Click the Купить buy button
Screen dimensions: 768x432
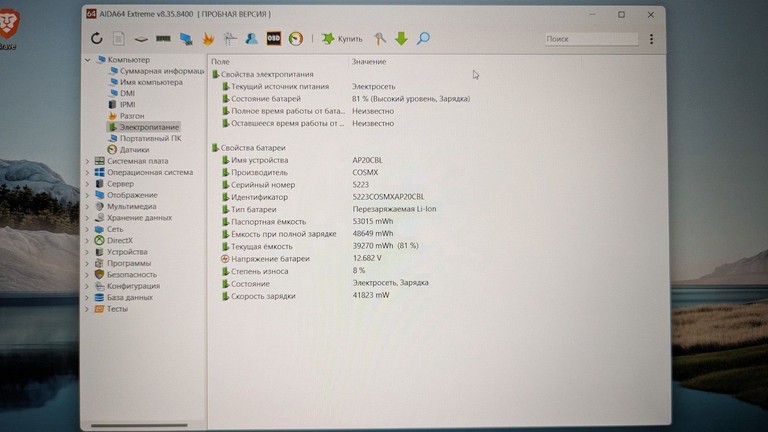tap(342, 39)
